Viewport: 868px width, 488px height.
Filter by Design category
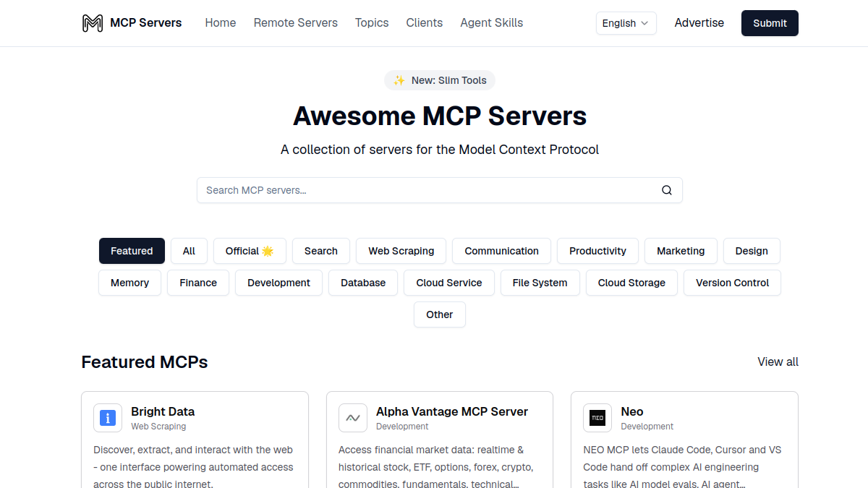[x=752, y=251]
